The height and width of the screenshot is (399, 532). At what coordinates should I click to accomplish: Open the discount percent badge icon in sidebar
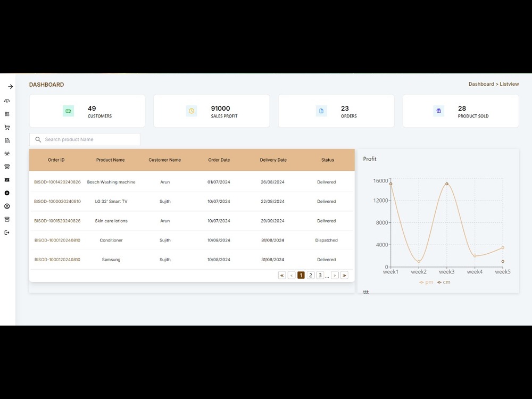[x=7, y=193]
